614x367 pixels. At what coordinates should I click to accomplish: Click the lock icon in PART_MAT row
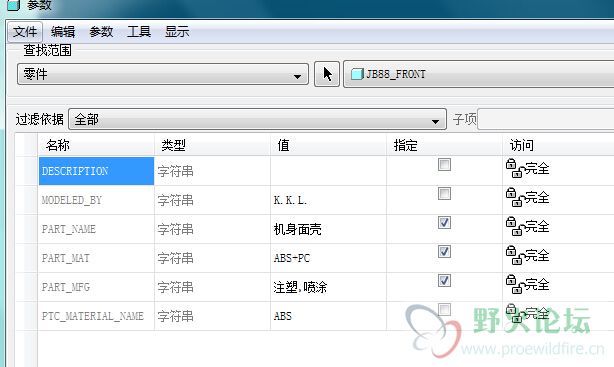click(515, 255)
